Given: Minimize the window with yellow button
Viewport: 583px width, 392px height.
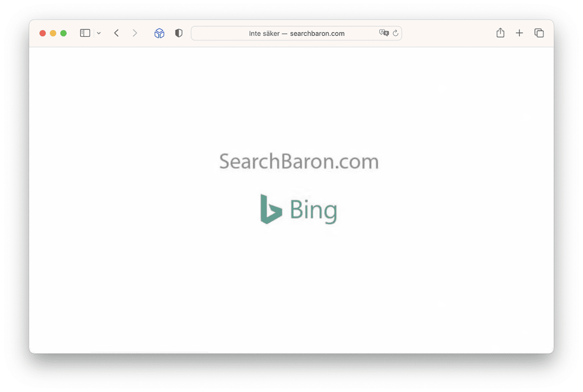Looking at the screenshot, I should tap(53, 33).
